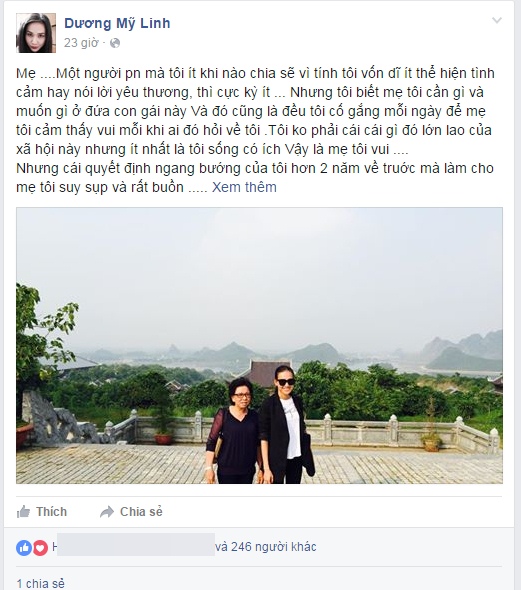Open the 23 giờ timestamp link
The width and height of the screenshot is (521, 590).
click(x=81, y=43)
